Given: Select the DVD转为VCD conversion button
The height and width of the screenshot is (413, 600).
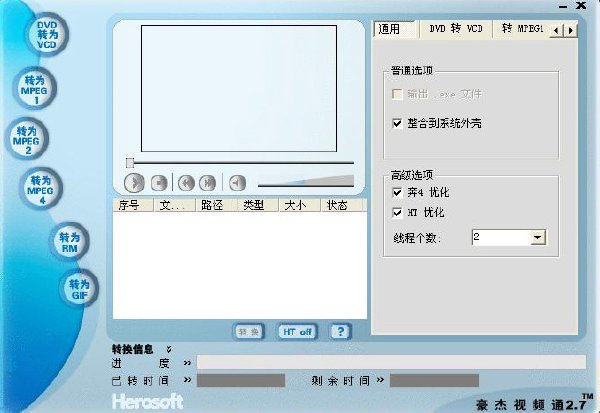Looking at the screenshot, I should [47, 35].
